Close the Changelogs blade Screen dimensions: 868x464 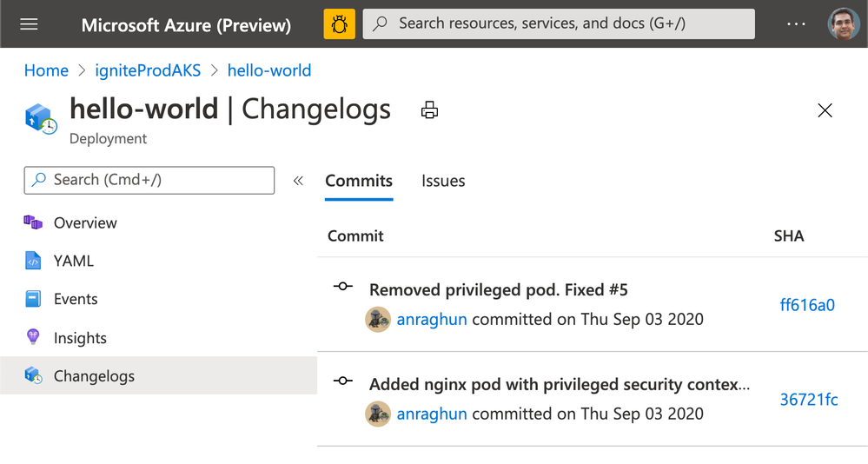(x=825, y=110)
